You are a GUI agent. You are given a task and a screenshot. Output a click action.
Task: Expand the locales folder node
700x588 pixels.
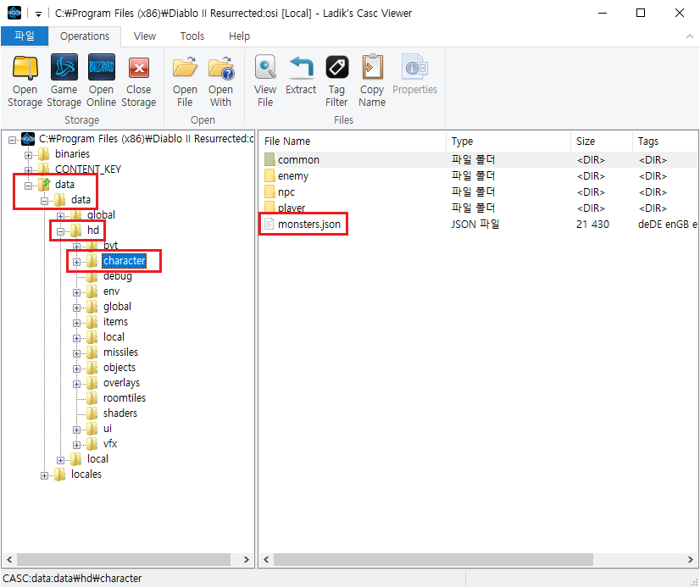(x=44, y=475)
